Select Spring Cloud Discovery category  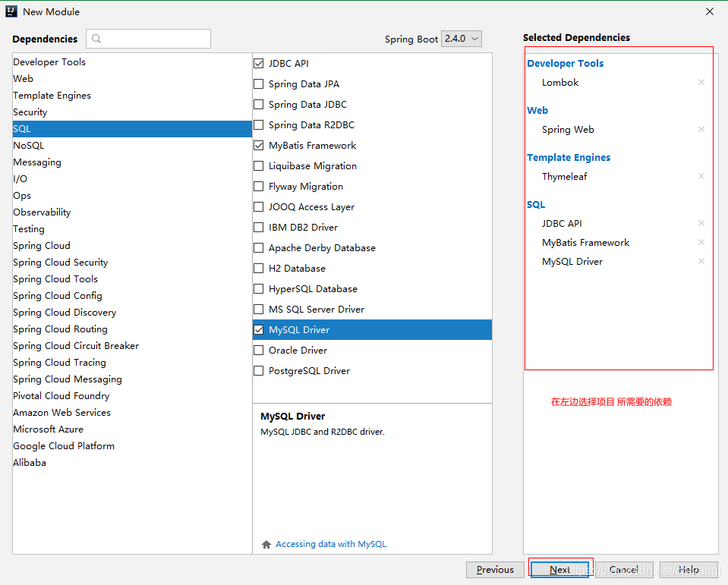(x=132, y=312)
